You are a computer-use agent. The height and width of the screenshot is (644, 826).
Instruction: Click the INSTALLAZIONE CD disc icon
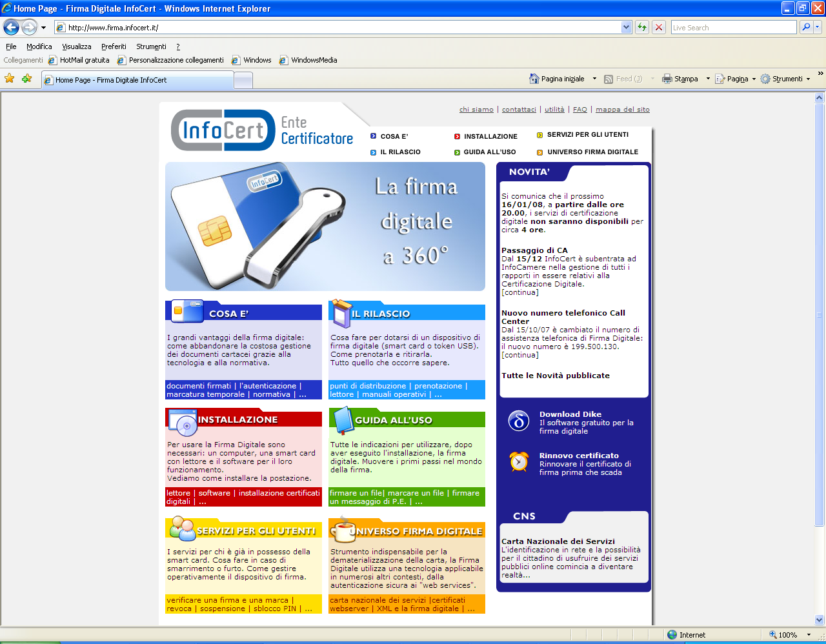pyautogui.click(x=183, y=422)
